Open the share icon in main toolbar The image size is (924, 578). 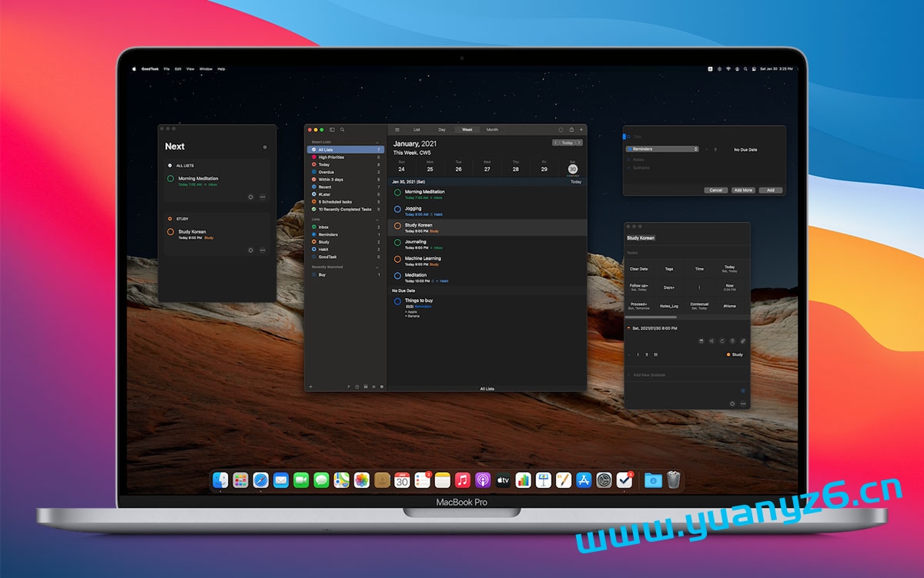click(x=571, y=129)
